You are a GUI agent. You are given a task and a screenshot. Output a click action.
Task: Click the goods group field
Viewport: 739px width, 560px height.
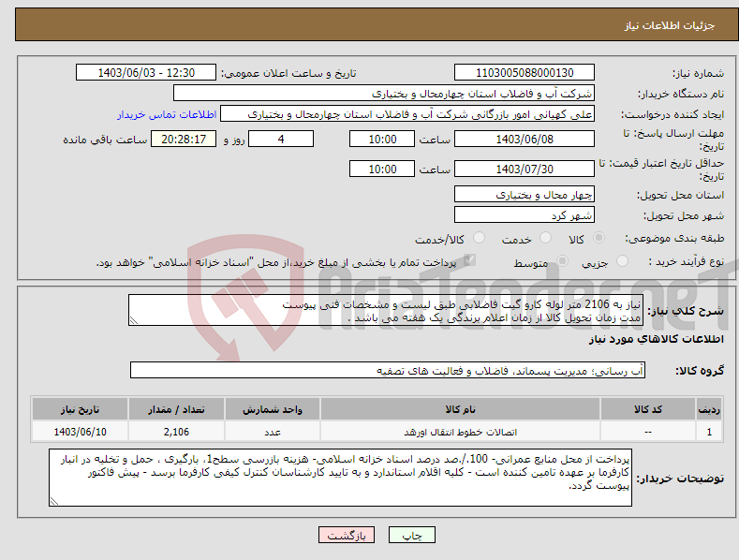pyautogui.click(x=388, y=371)
